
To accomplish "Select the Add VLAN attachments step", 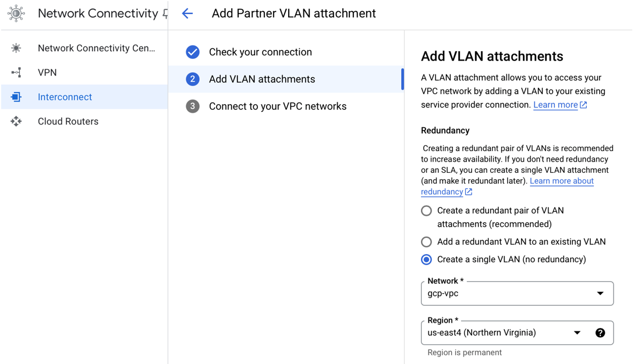I will [262, 79].
